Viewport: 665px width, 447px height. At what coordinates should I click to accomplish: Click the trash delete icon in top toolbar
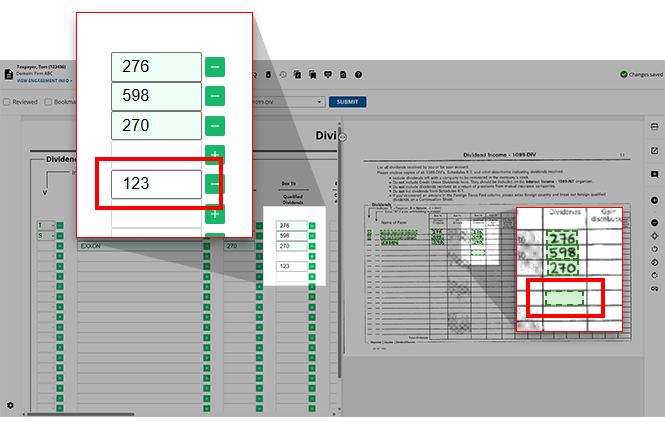coord(268,75)
